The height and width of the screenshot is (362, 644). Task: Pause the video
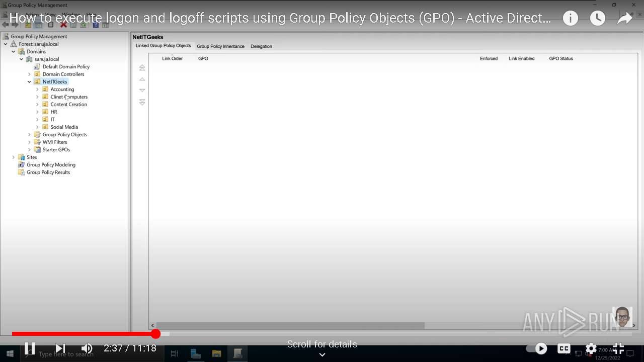[x=30, y=348]
